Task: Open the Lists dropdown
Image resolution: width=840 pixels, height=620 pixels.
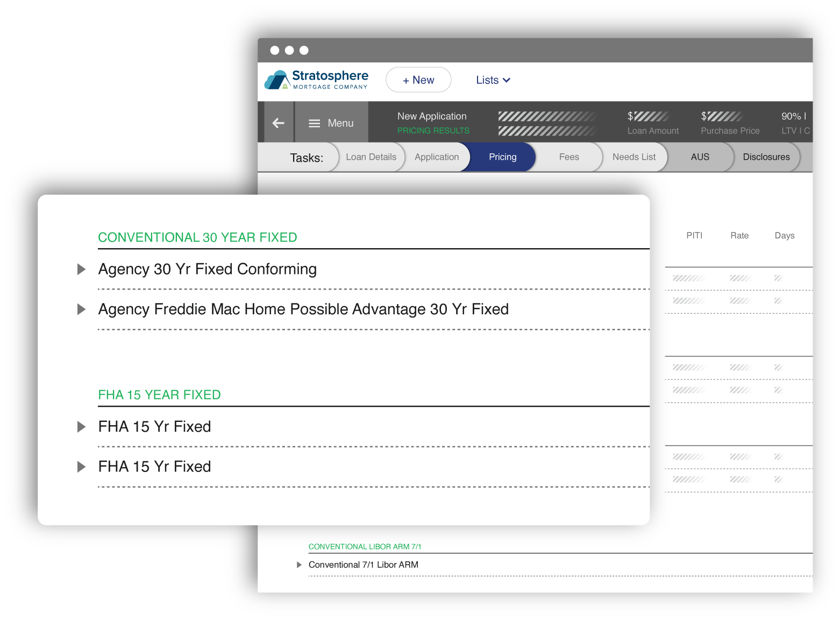Action: coord(492,80)
